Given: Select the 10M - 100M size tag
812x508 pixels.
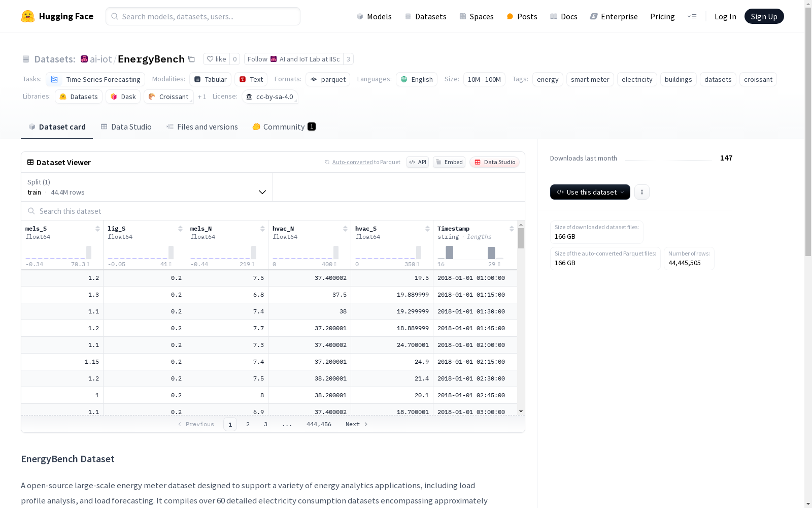Looking at the screenshot, I should coord(484,79).
